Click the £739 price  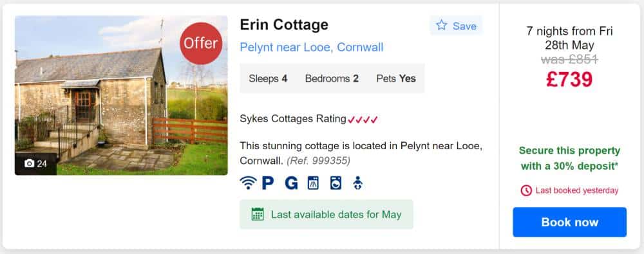tap(569, 79)
